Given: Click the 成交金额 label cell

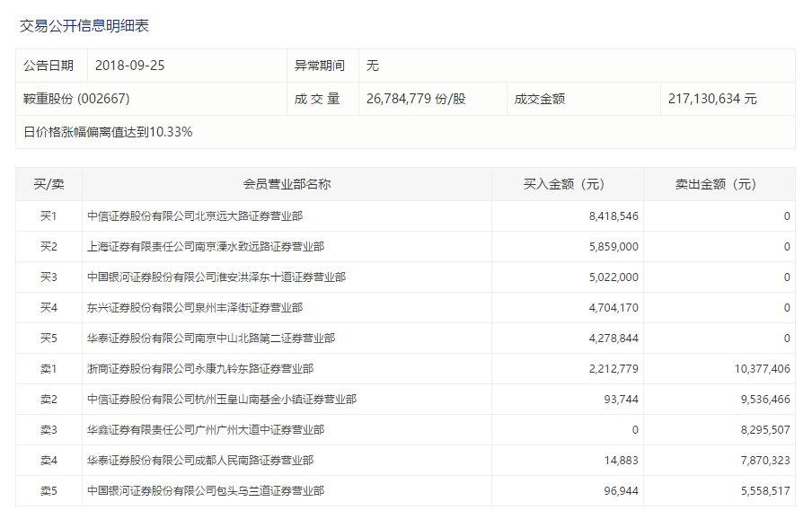Looking at the screenshot, I should pyautogui.click(x=584, y=99).
